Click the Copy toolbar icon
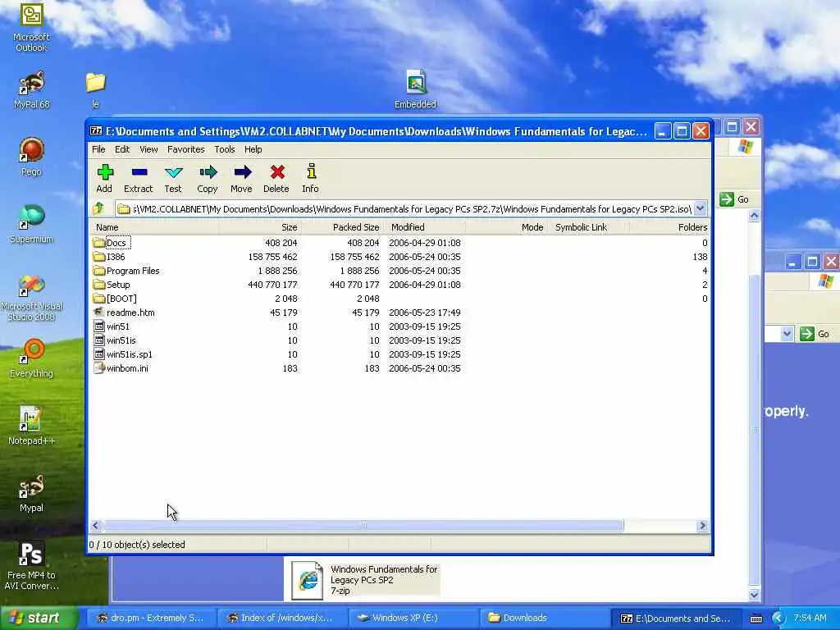 coord(208,178)
